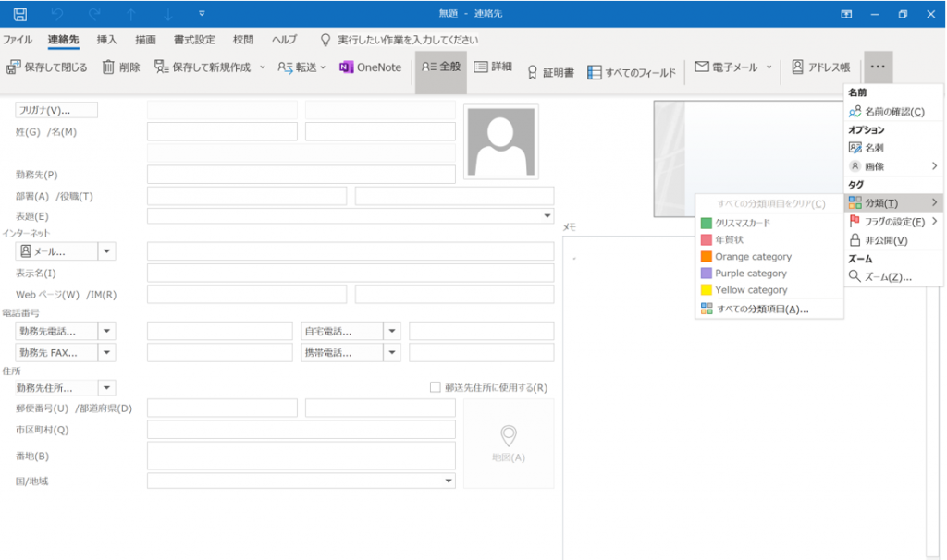Viewport: 947px width, 560px height.
Task: Click the contact photo placeholder
Action: pos(501,141)
